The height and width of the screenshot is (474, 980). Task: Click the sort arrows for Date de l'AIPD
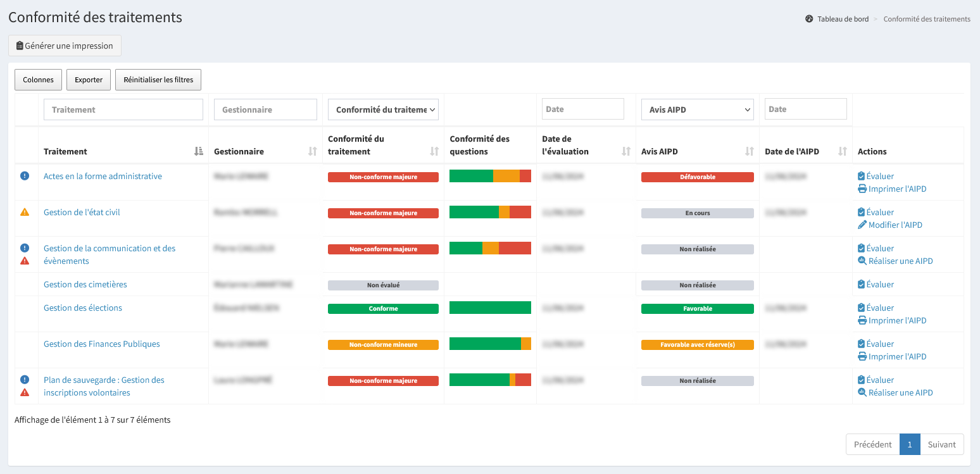(x=843, y=151)
